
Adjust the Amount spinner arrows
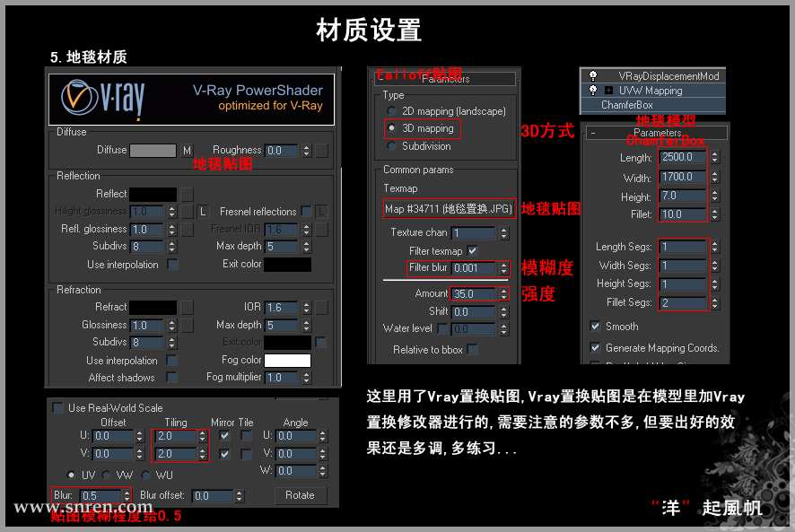pos(503,294)
